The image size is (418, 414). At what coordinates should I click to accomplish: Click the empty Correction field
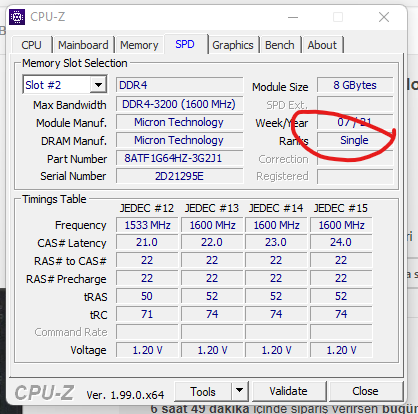tap(355, 159)
